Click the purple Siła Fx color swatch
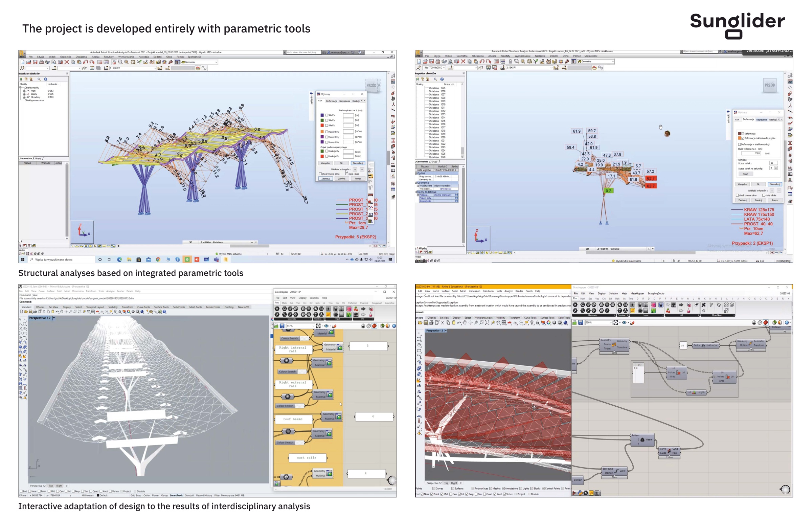 coord(322,115)
